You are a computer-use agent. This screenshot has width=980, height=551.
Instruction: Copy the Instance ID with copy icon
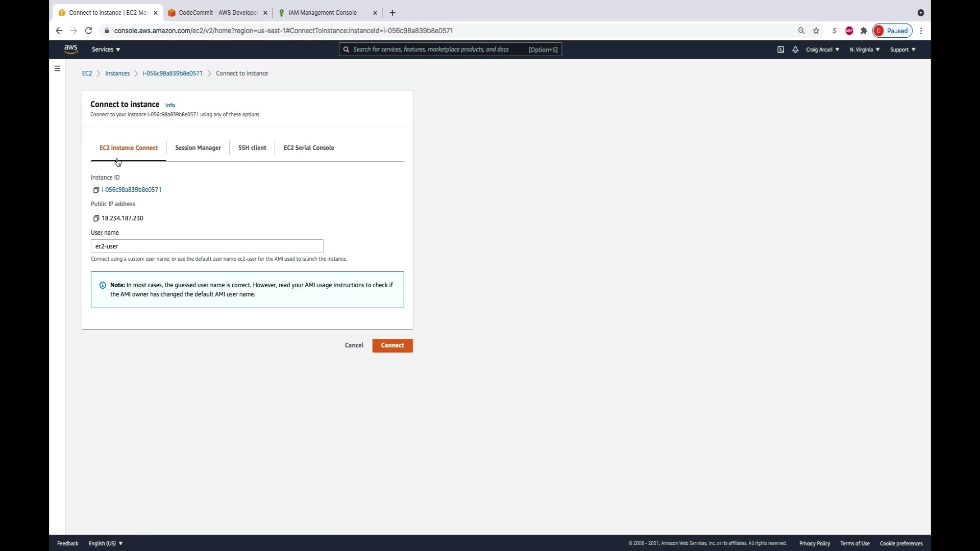click(96, 190)
